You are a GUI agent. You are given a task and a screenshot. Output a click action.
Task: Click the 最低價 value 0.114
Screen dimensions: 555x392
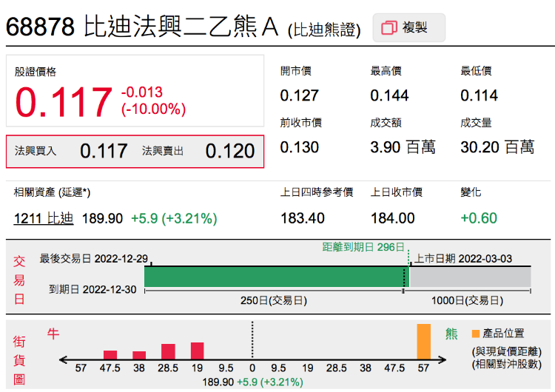tap(480, 95)
